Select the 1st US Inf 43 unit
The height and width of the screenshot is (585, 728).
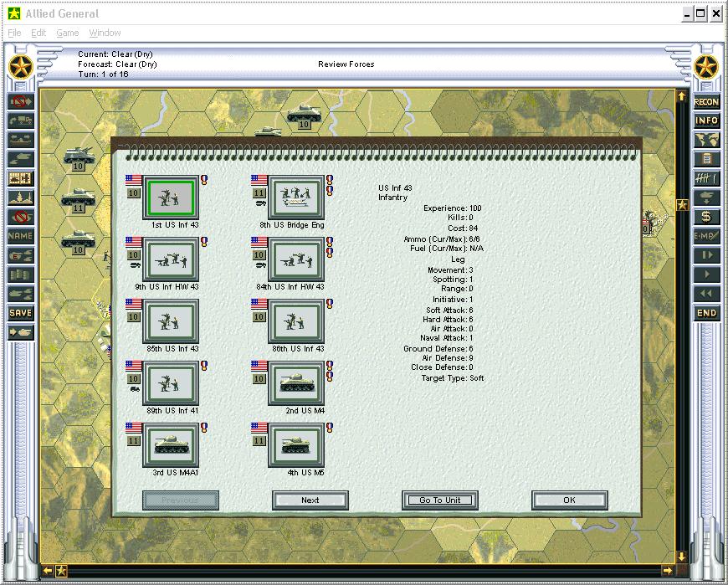(x=171, y=198)
